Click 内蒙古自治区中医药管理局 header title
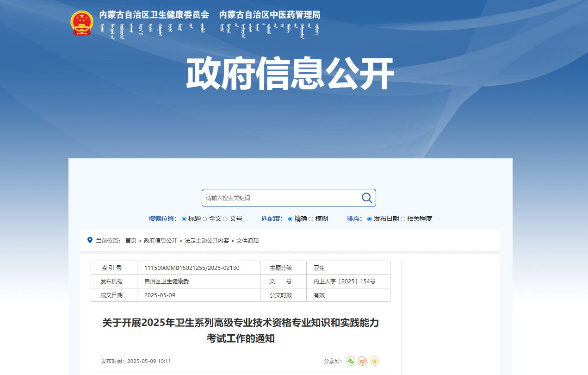The width and height of the screenshot is (588, 375). tap(270, 14)
